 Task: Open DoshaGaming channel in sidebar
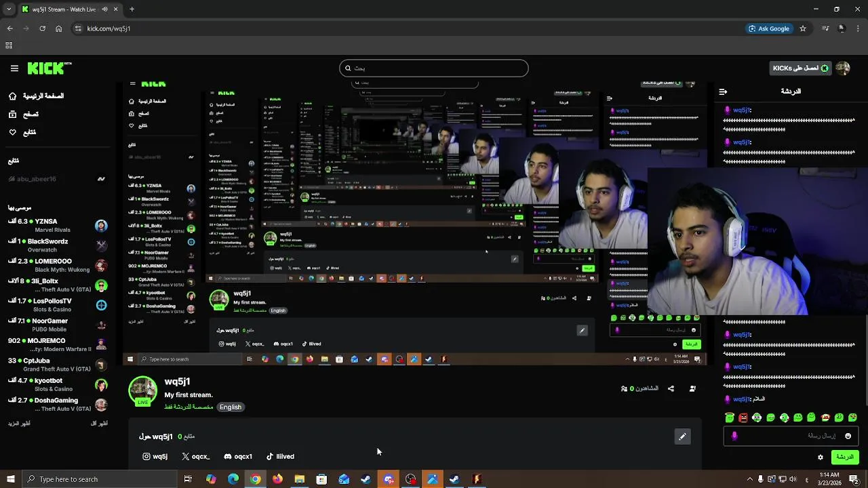pyautogui.click(x=58, y=404)
